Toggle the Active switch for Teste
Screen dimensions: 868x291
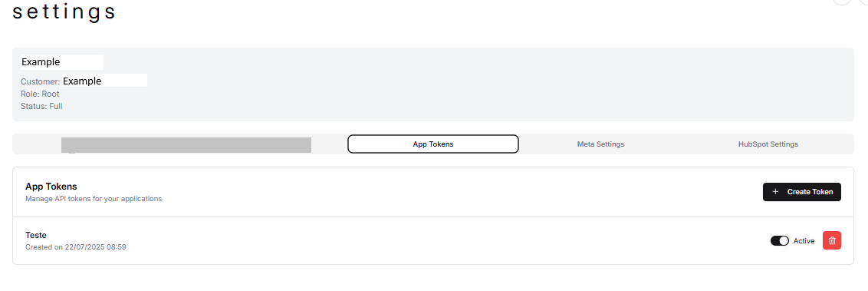pyautogui.click(x=779, y=240)
